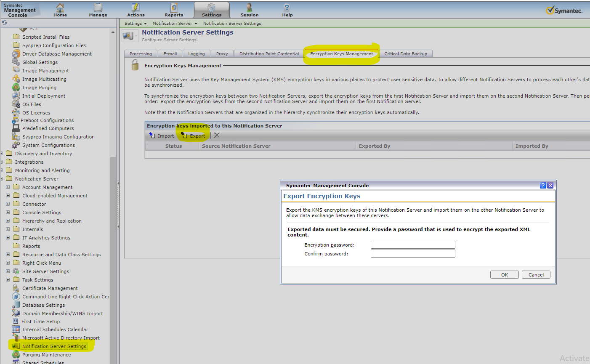Viewport: 590px width, 364px height.
Task: Open the Logging tab
Action: point(197,53)
